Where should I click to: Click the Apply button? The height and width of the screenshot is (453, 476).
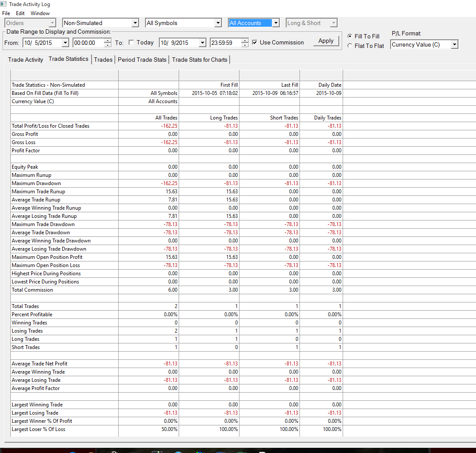tap(326, 41)
